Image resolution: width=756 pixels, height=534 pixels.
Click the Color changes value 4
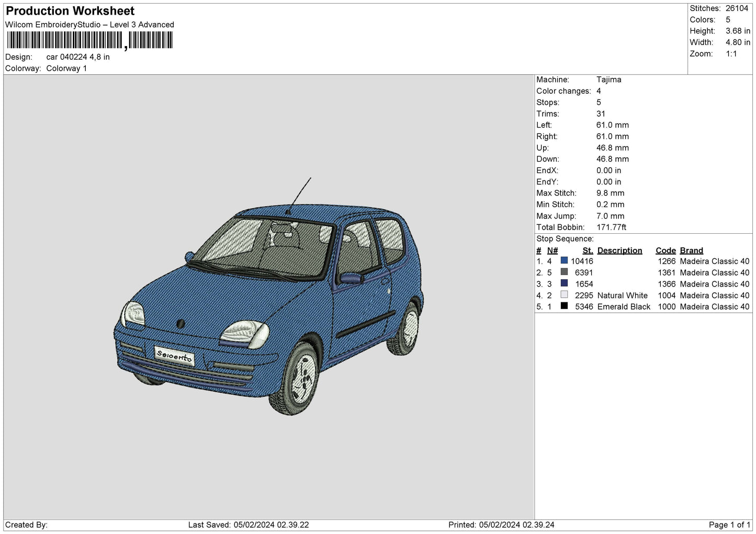(x=599, y=91)
